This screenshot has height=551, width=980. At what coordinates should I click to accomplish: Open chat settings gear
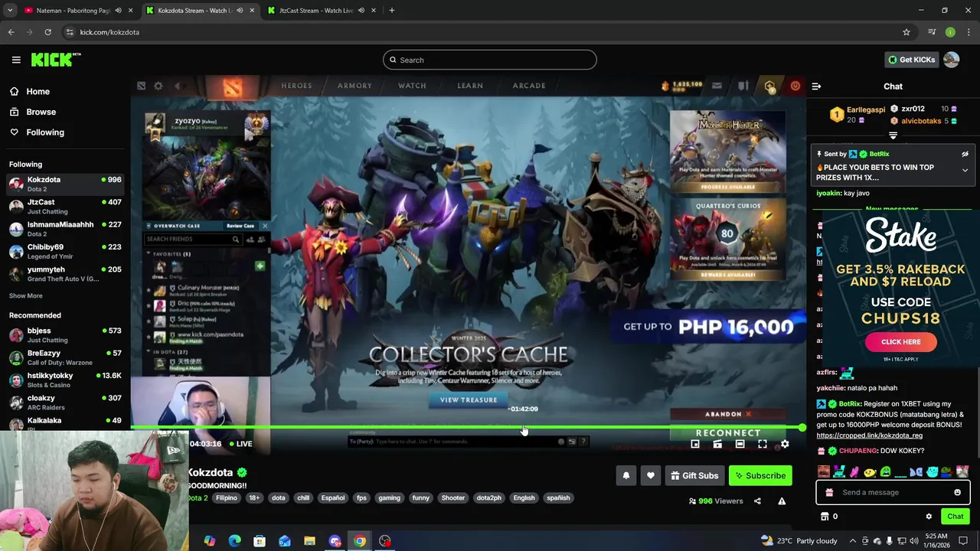(929, 517)
